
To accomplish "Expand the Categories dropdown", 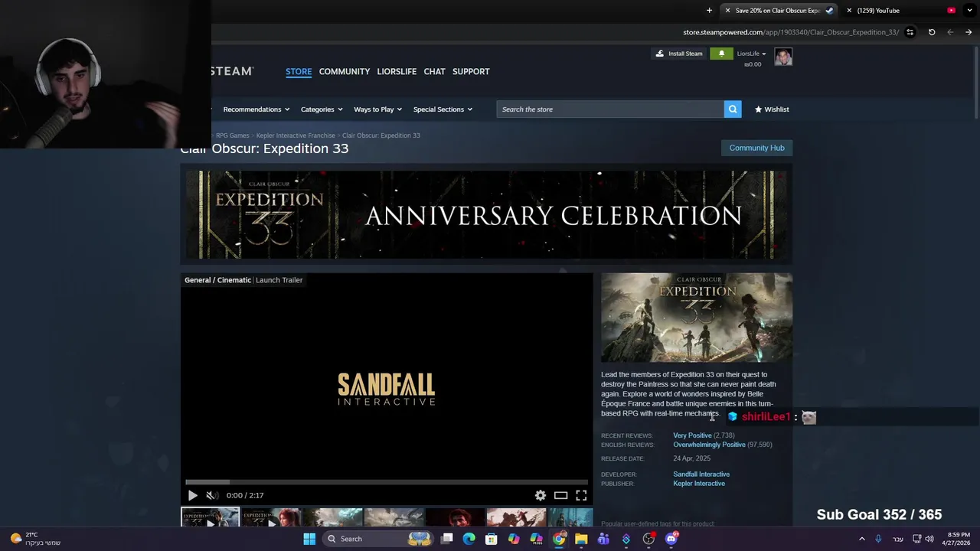I will 322,109.
